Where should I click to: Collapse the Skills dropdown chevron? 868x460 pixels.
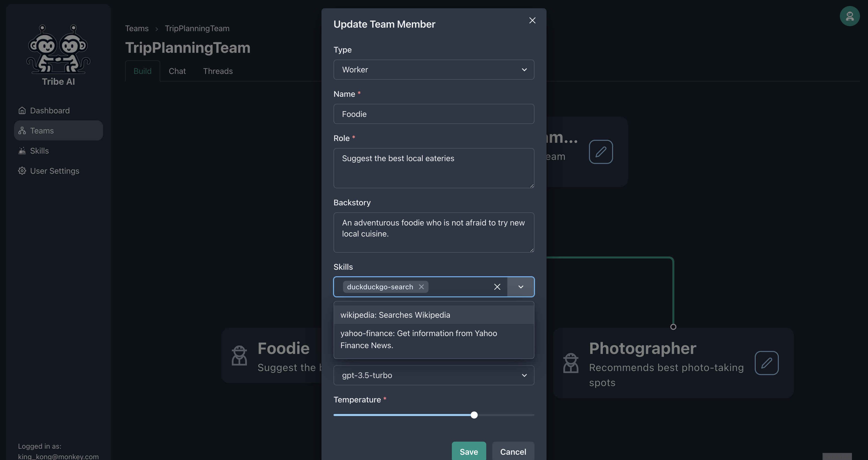(x=521, y=287)
